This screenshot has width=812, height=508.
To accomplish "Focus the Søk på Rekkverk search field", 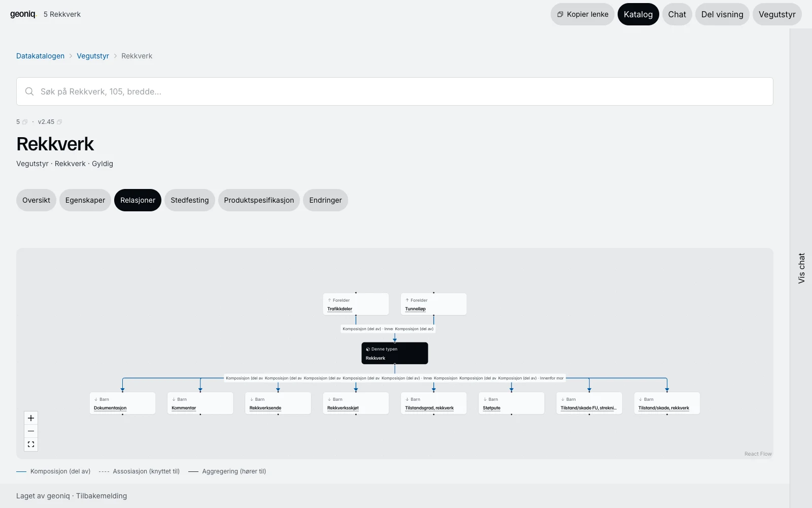I will (395, 91).
